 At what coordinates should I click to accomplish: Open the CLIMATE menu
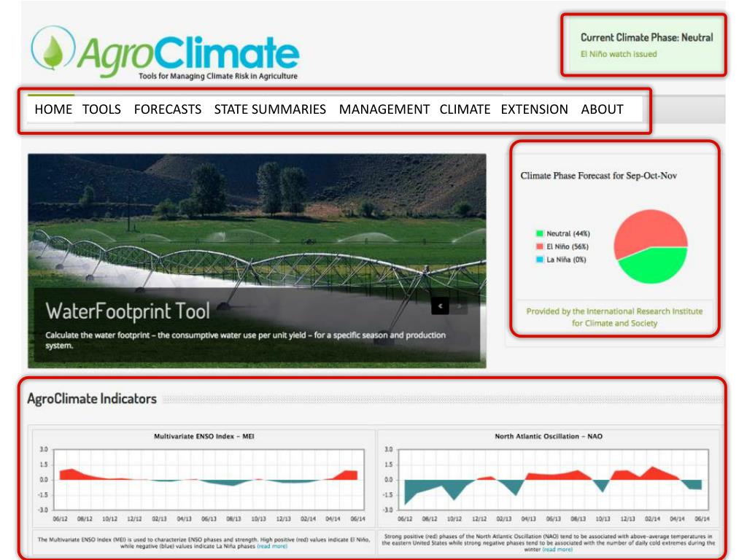tap(465, 109)
